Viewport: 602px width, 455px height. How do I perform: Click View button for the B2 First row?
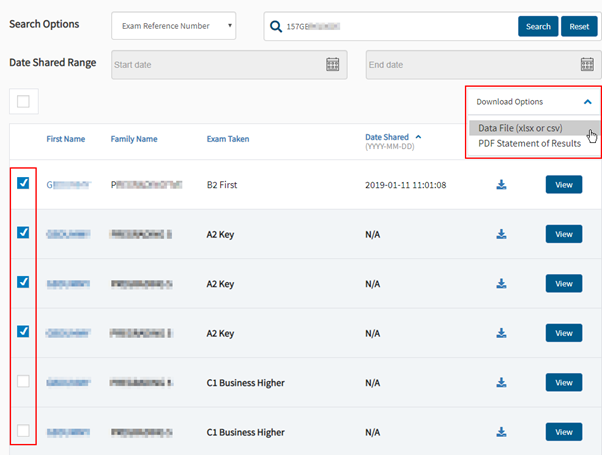tap(563, 185)
